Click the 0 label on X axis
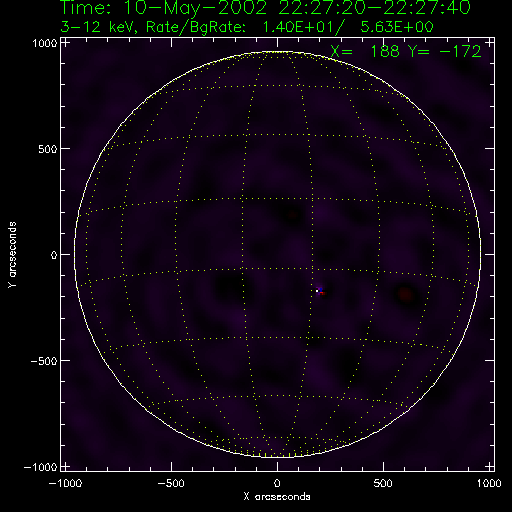Viewport: 512px width, 512px height. [x=277, y=483]
